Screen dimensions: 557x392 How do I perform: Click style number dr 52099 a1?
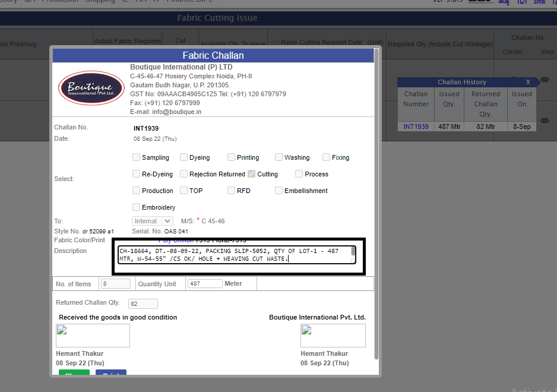coord(98,232)
